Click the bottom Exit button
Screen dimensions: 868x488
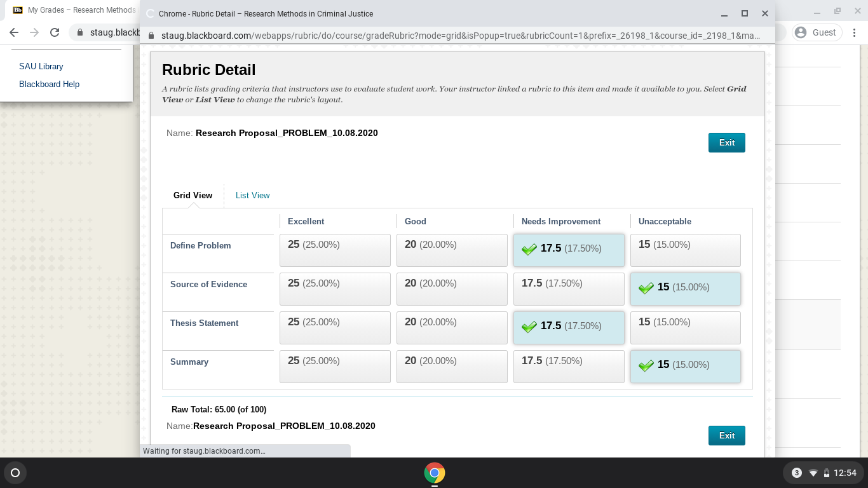[x=727, y=435]
